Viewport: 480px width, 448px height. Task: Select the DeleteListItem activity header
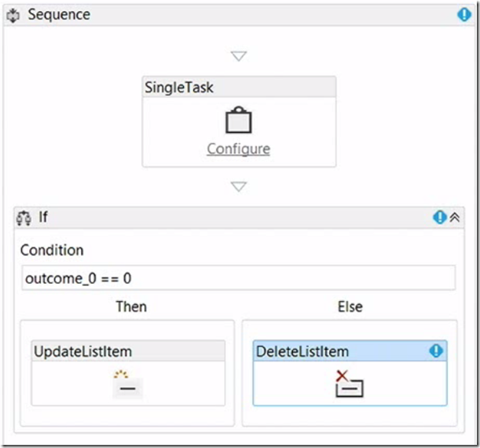350,351
